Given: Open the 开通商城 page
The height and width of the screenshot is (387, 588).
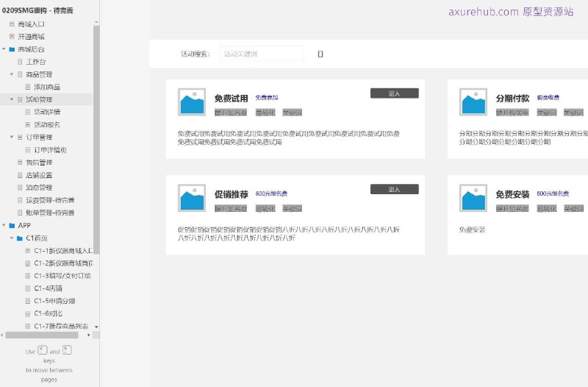Looking at the screenshot, I should tap(31, 37).
